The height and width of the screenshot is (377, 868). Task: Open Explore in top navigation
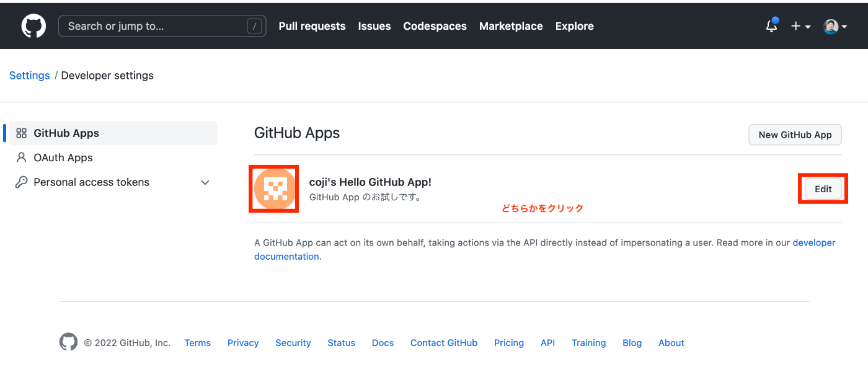[x=574, y=26]
